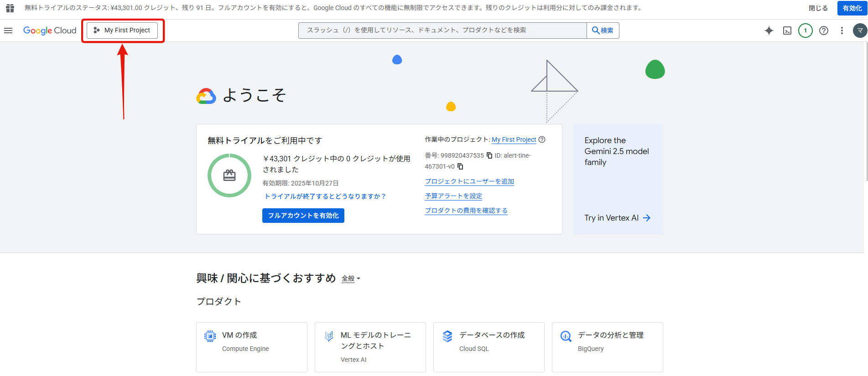Image resolution: width=868 pixels, height=376 pixels.
Task: Click the vertical page scrollbar
Action: pyautogui.click(x=866, y=112)
